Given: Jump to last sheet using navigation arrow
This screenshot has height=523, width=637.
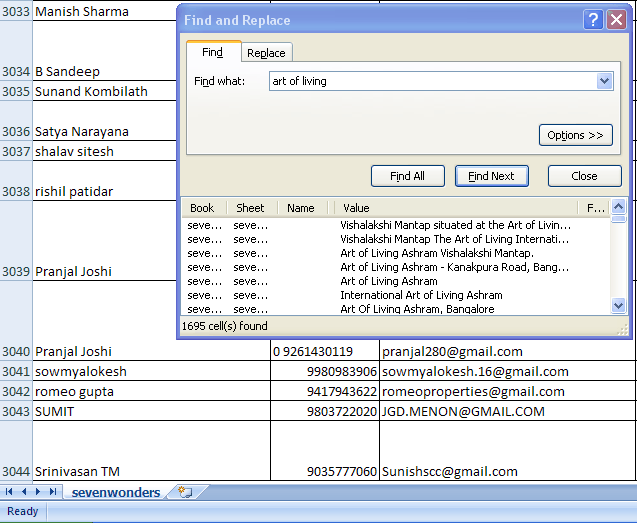Looking at the screenshot, I should (x=53, y=492).
